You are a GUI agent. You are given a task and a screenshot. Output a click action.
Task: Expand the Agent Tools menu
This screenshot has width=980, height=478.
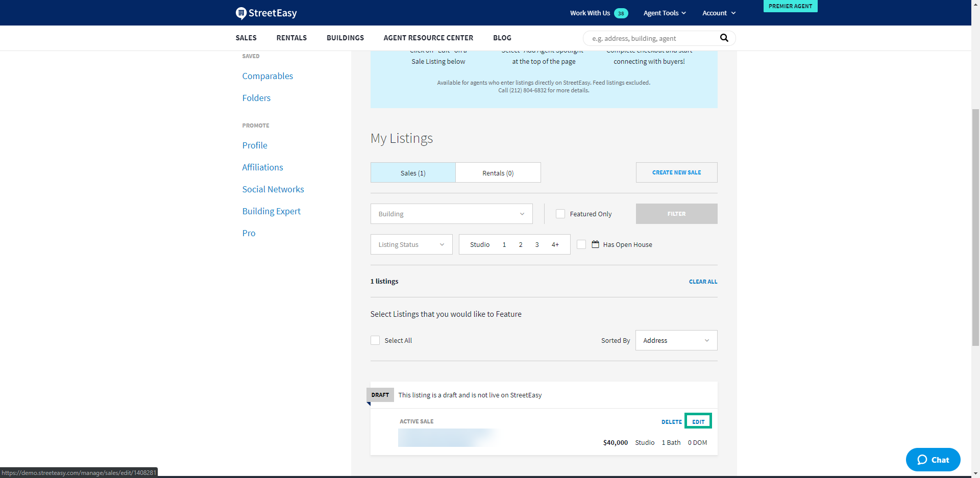[x=664, y=13]
